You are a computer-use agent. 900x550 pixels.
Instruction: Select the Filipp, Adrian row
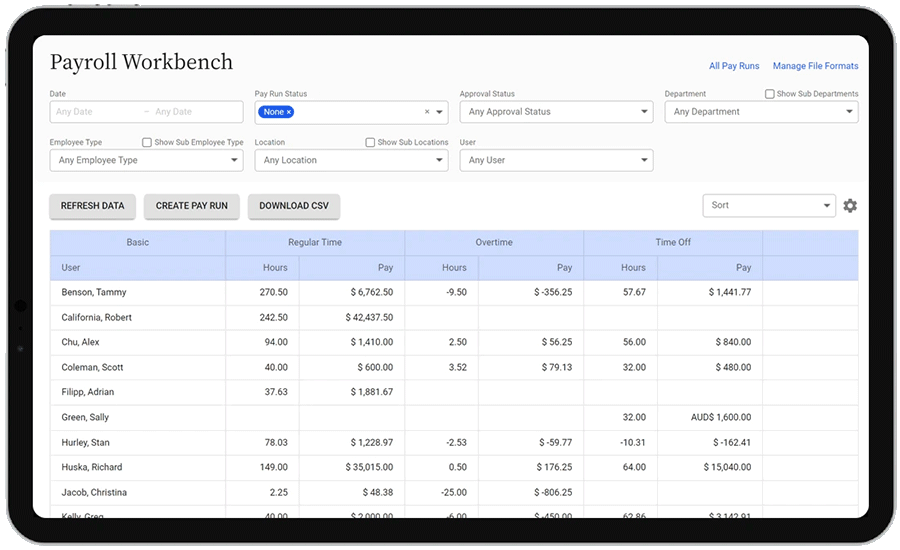point(454,392)
